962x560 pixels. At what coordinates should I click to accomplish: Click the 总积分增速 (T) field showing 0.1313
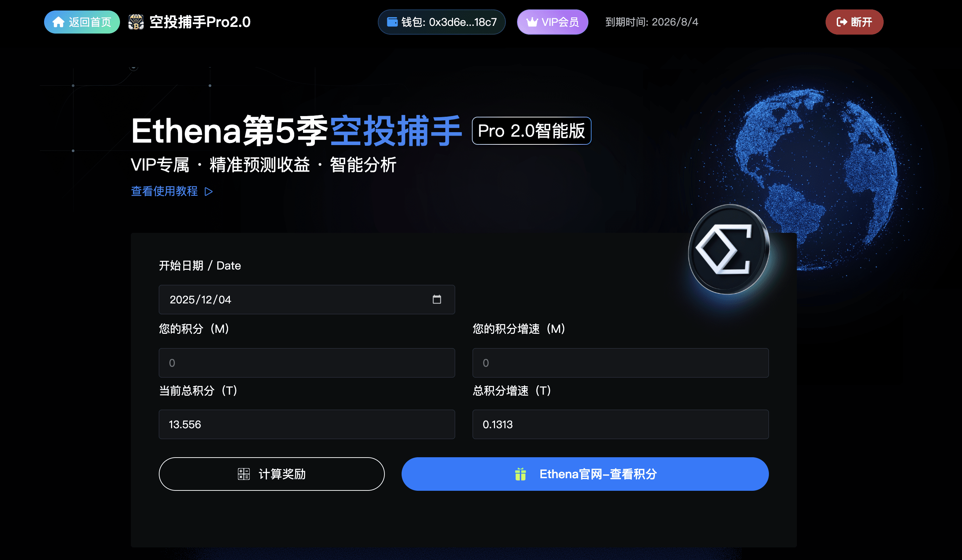620,424
